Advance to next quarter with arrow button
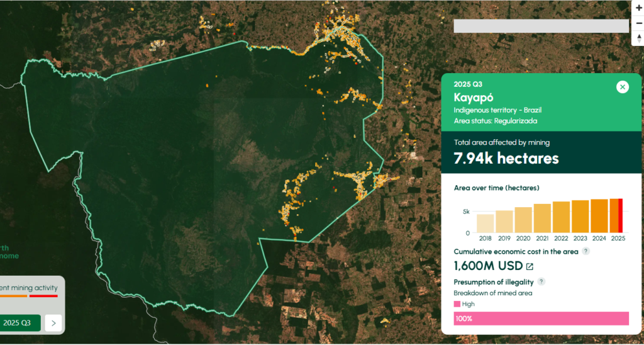644x345 pixels. click(x=54, y=323)
